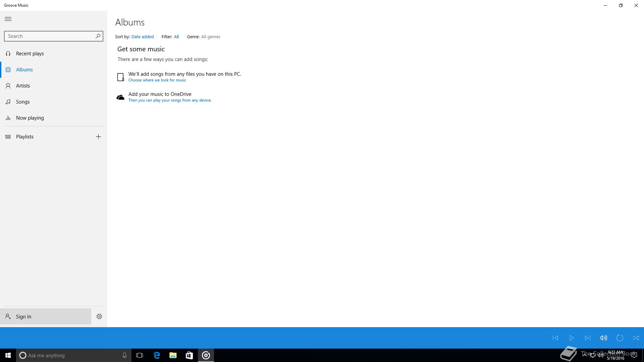Click the Albums page heading
The width and height of the screenshot is (644, 362).
(130, 22)
